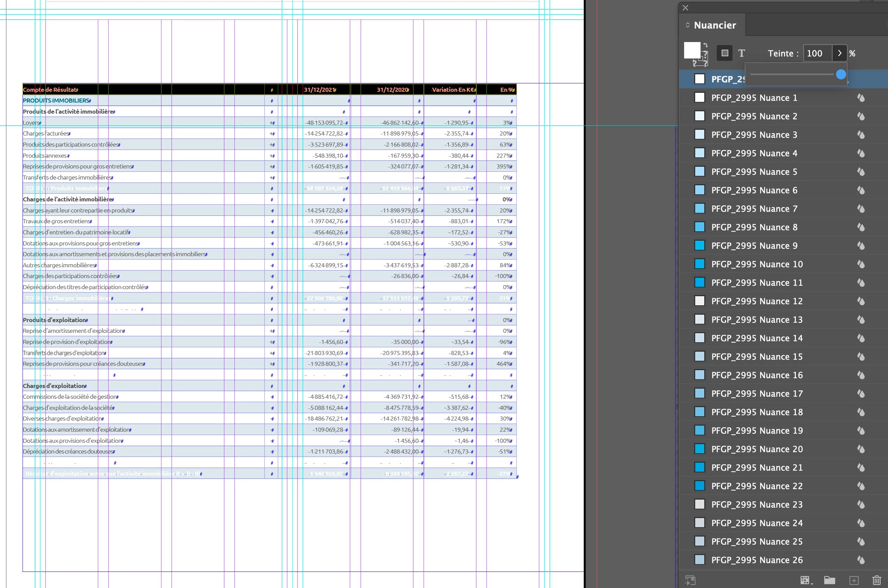Click the new swatch plus icon
The image size is (888, 588).
coord(854,580)
